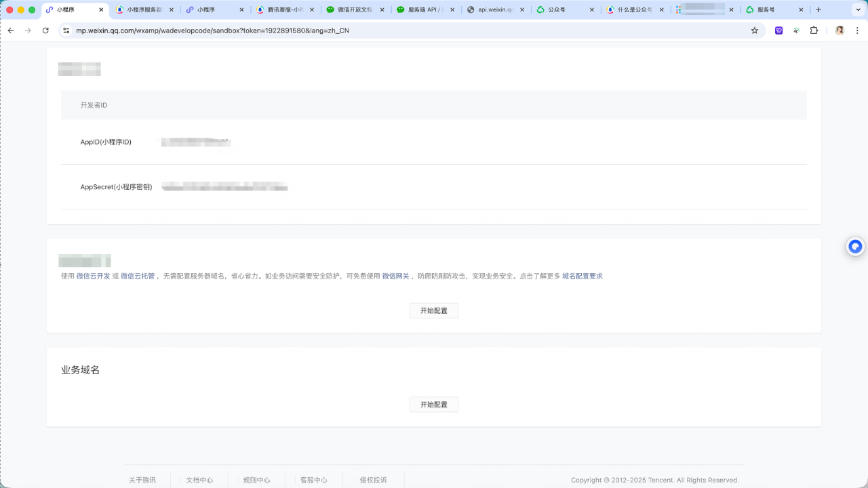The height and width of the screenshot is (488, 868).
Task: Open 侵权投诉 footer link
Action: tap(373, 480)
